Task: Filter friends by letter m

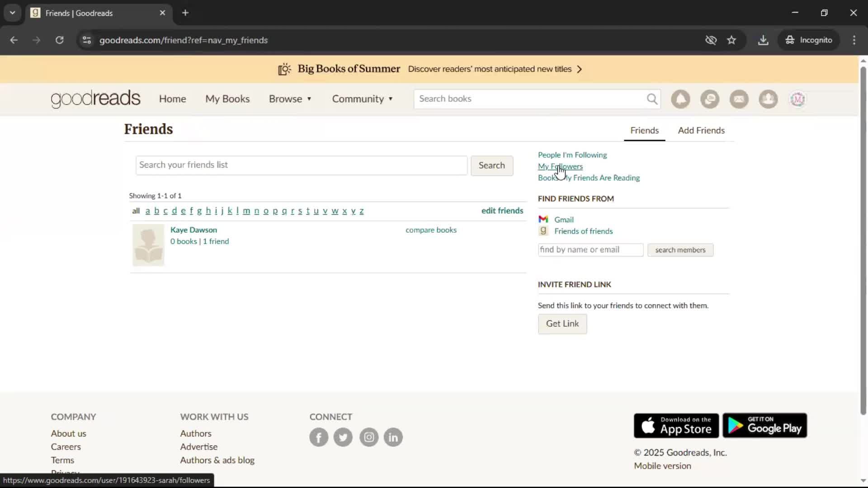Action: pos(246,211)
